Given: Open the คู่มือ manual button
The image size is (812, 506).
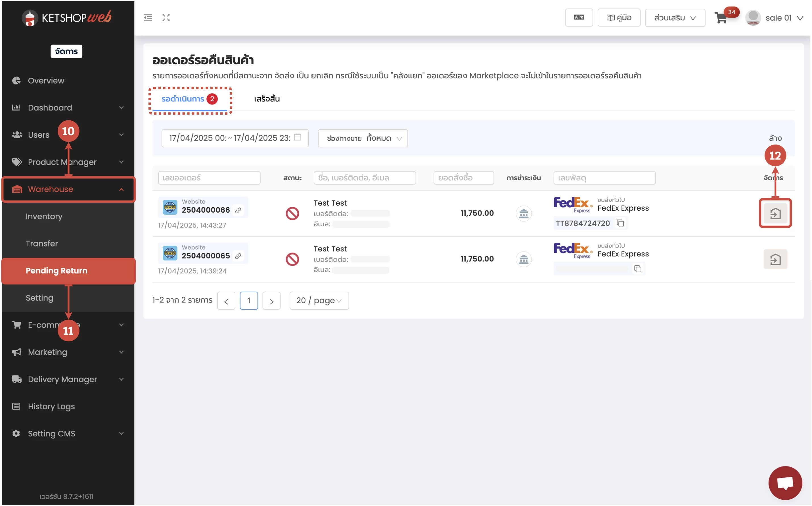Looking at the screenshot, I should (x=619, y=18).
